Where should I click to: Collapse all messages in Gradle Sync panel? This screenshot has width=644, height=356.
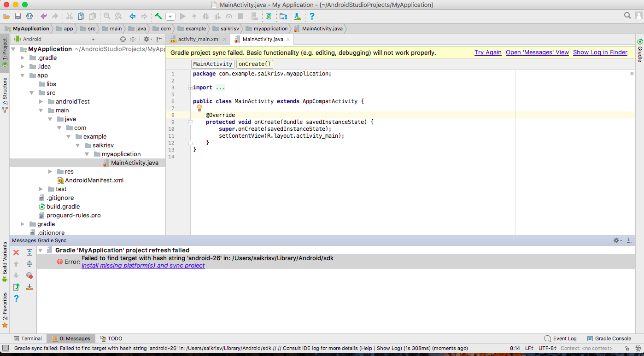29,264
